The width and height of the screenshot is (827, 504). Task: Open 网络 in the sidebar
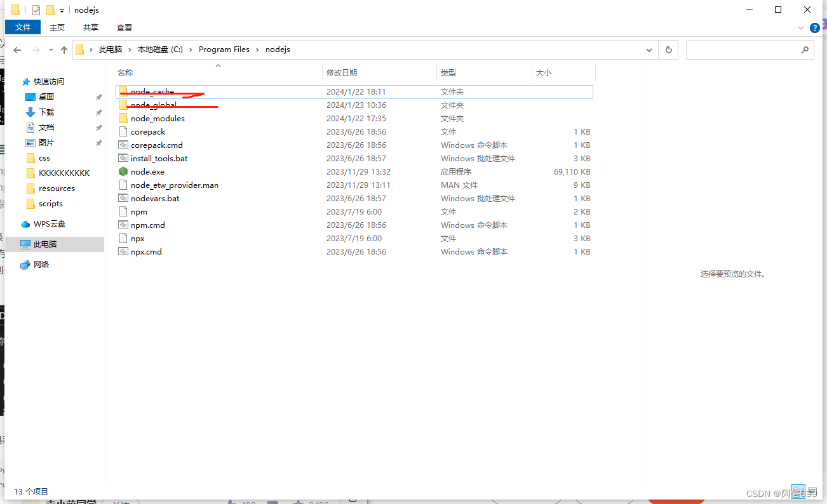click(44, 264)
